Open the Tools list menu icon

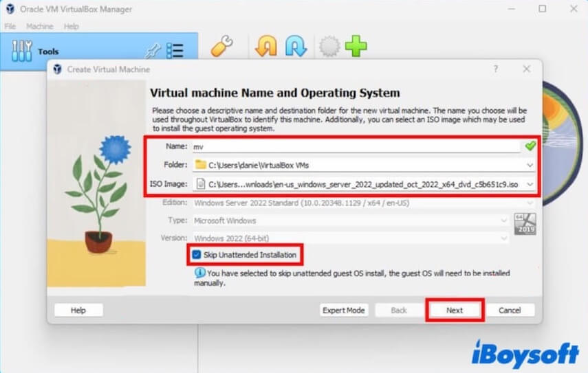175,51
